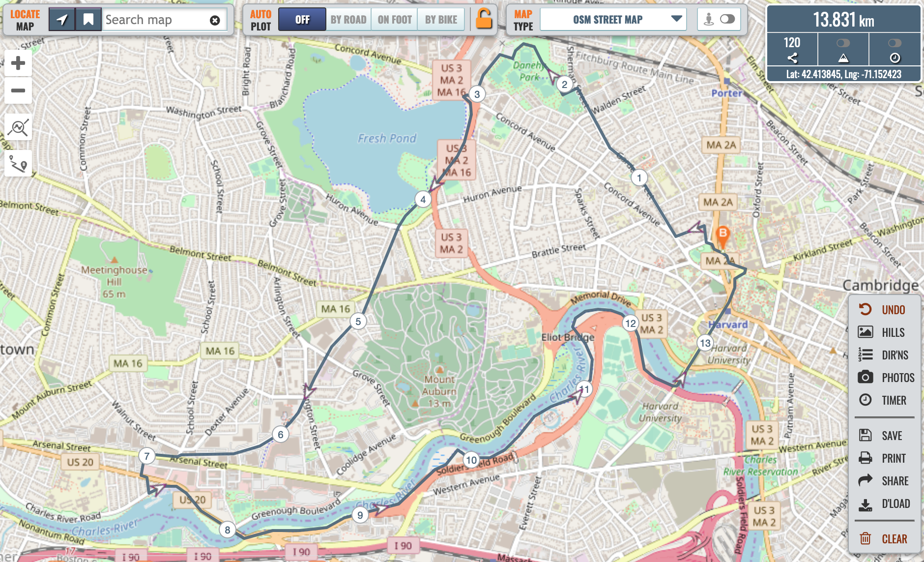Open the OSM Street Map dropdown
The height and width of the screenshot is (562, 924).
coord(613,20)
